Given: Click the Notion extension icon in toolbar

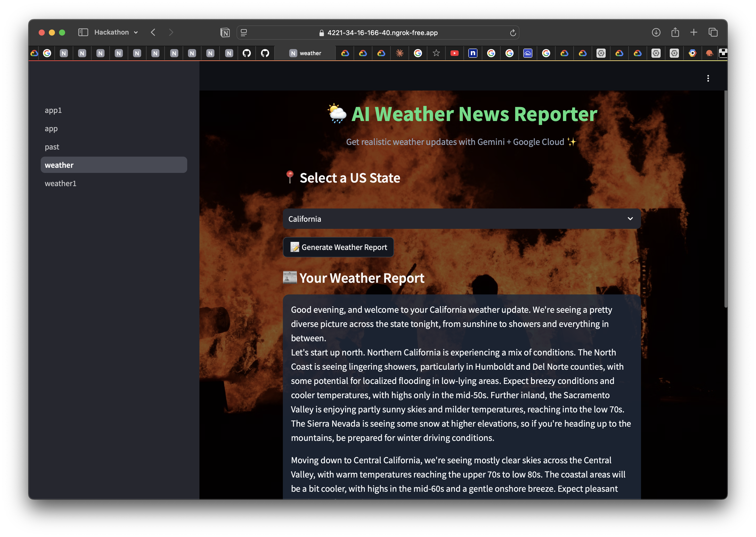Looking at the screenshot, I should coord(225,32).
